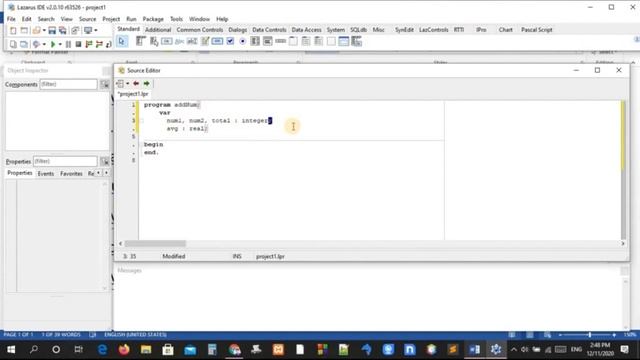Click the Step Into debugger icon

click(89, 44)
